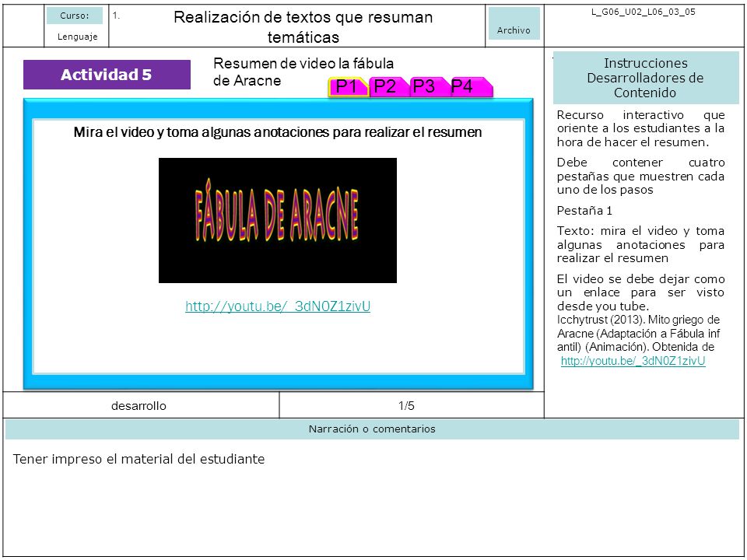Click the page indicator '1/5'
This screenshot has width=747, height=560.
coord(406,406)
